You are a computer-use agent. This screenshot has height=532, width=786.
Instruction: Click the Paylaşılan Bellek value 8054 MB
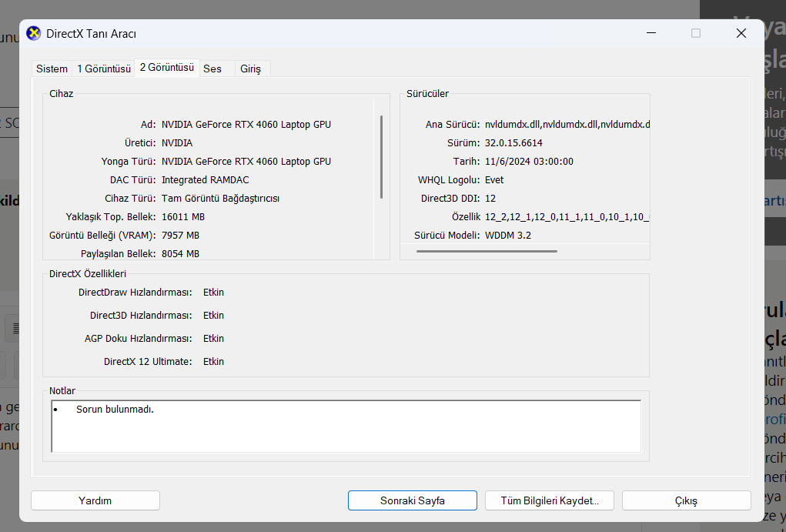(x=180, y=254)
